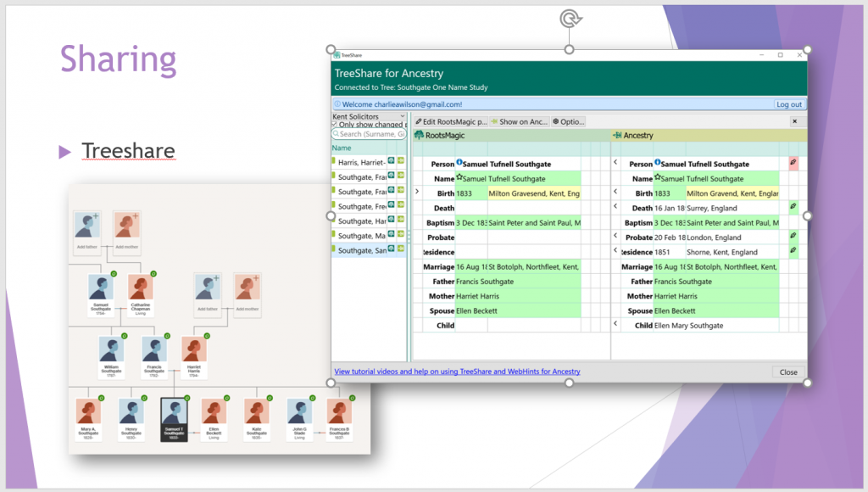Click the Log out button

coord(788,104)
